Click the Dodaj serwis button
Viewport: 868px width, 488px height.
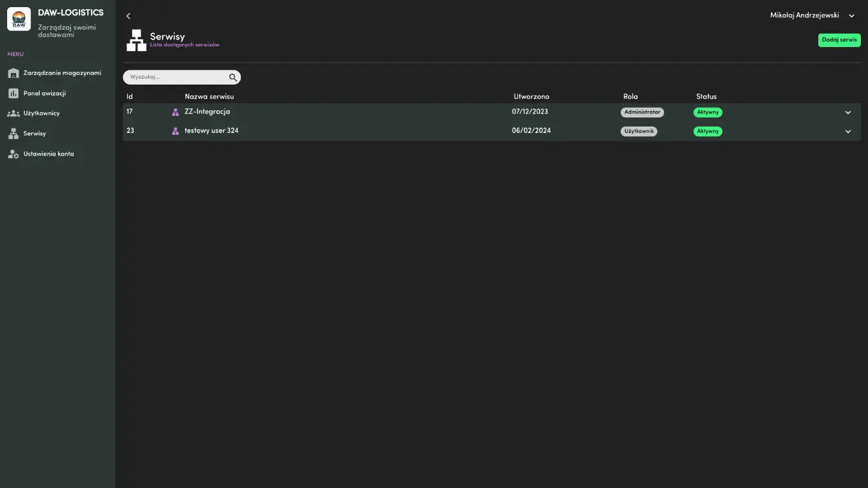point(840,40)
